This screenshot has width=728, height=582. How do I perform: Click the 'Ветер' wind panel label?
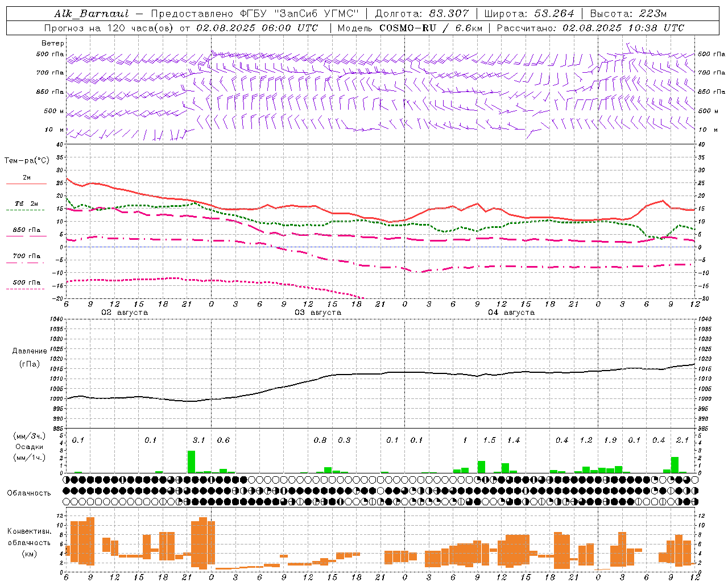[53, 43]
